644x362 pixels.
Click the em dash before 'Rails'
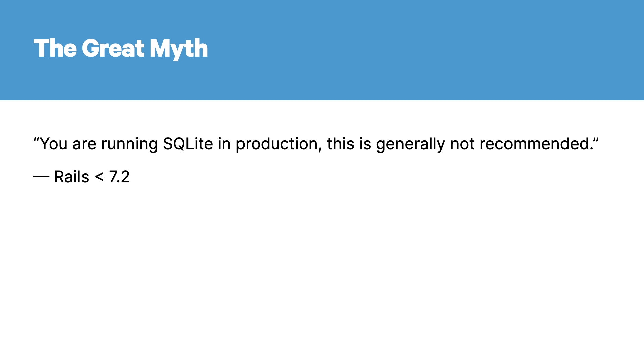pos(41,177)
